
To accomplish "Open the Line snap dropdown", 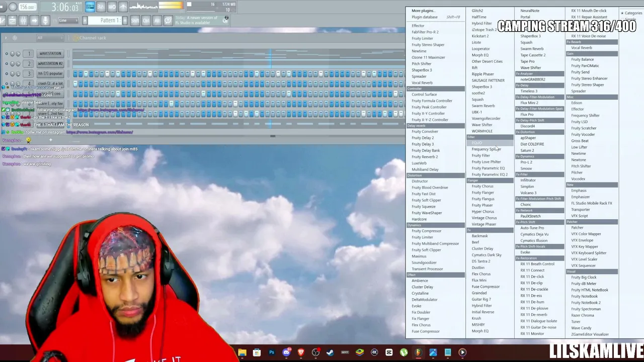I will click(68, 20).
